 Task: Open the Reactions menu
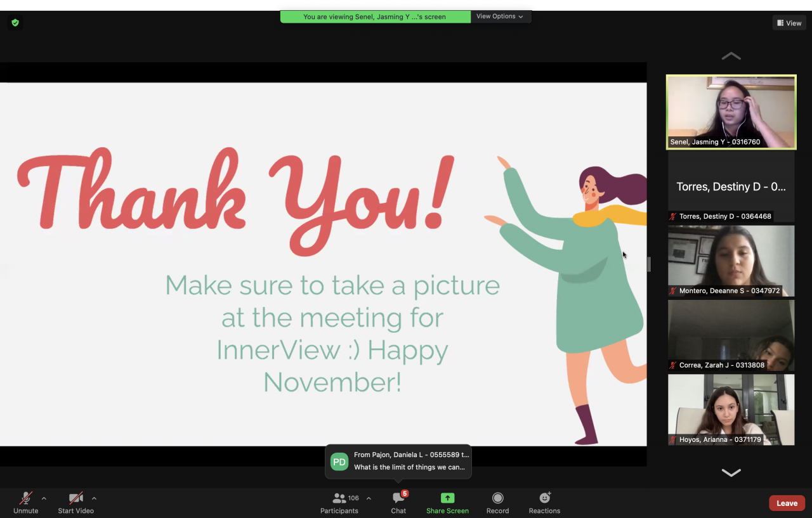[x=544, y=503]
